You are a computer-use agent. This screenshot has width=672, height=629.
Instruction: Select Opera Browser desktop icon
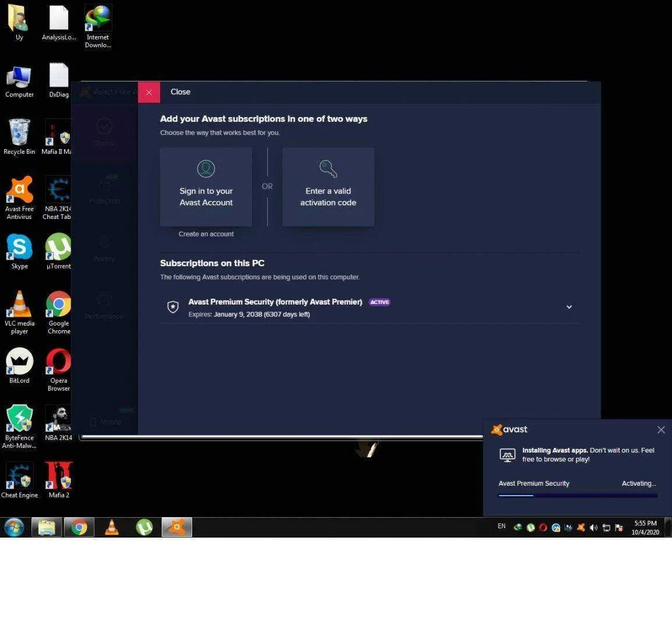pyautogui.click(x=58, y=369)
